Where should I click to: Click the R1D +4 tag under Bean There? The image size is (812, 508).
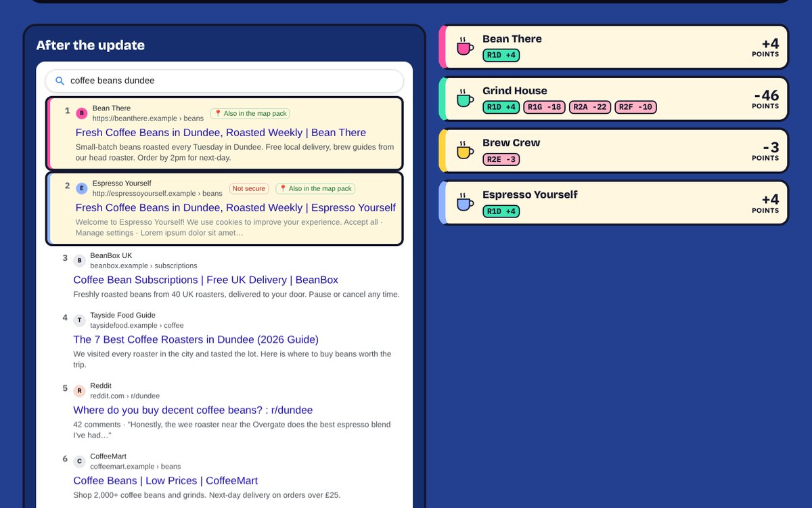(501, 55)
